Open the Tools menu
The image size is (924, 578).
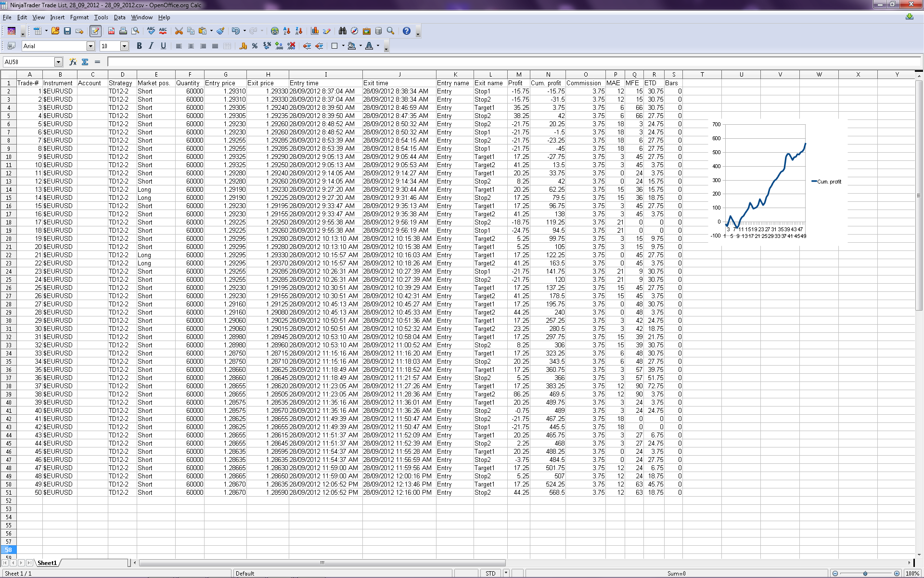[x=101, y=17]
